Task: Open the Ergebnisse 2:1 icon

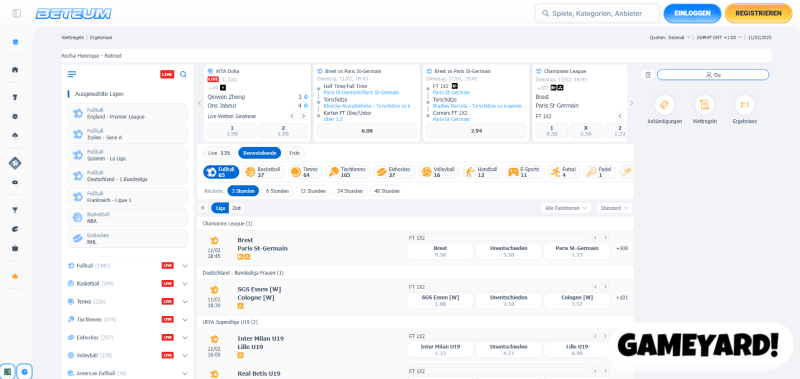Action: click(744, 105)
